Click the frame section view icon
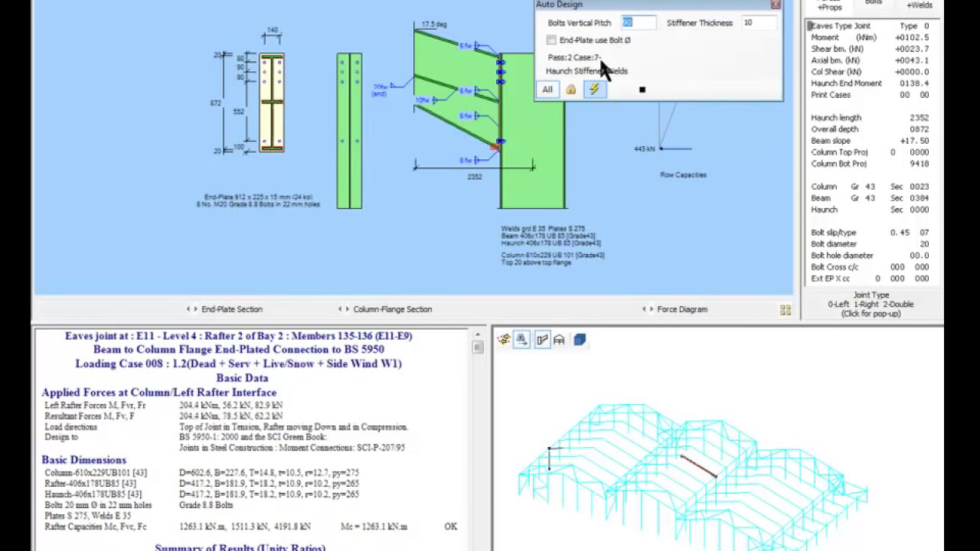Image resolution: width=980 pixels, height=551 pixels. tap(542, 340)
